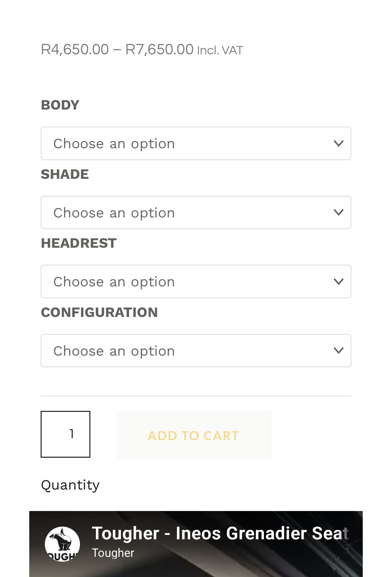392x577 pixels.
Task: Click the Tougher channel avatar logo
Action: (x=62, y=544)
